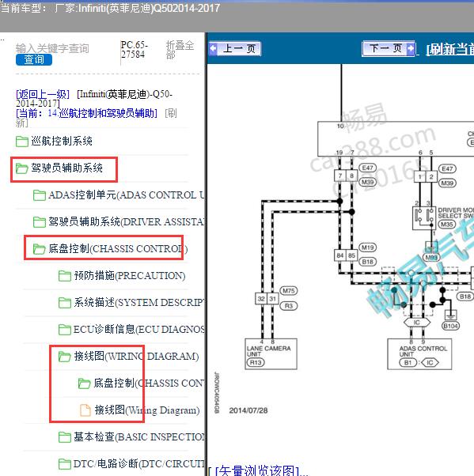Screen dimensions: 474x476
Task: Click the nested 底盘控制 CHASSIS CON folder icon
Action: coord(84,383)
